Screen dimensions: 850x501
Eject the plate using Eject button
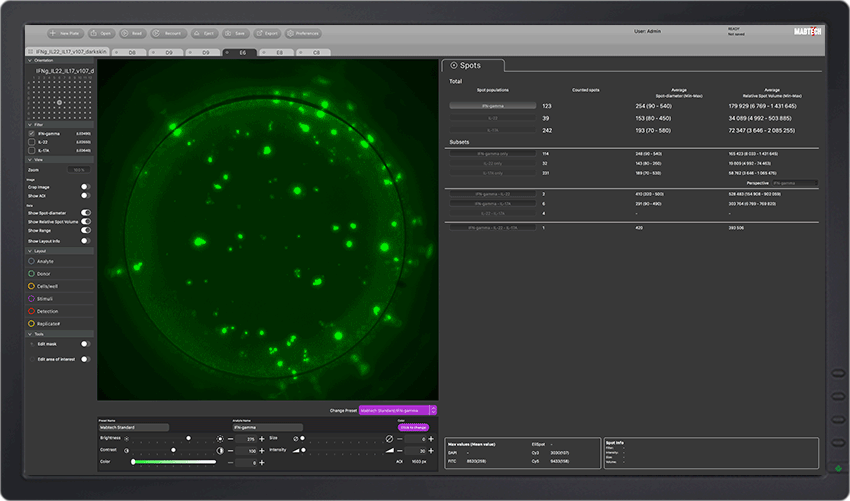tap(205, 33)
